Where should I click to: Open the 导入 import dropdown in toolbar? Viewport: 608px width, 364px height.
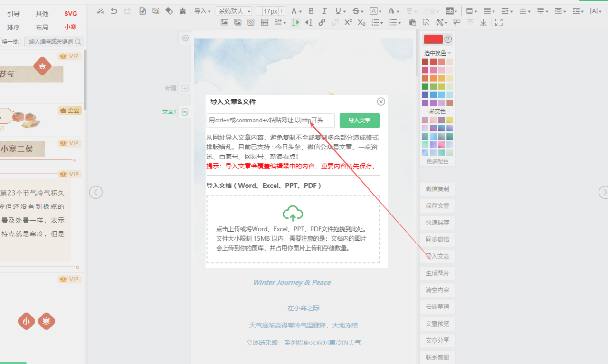coord(202,11)
